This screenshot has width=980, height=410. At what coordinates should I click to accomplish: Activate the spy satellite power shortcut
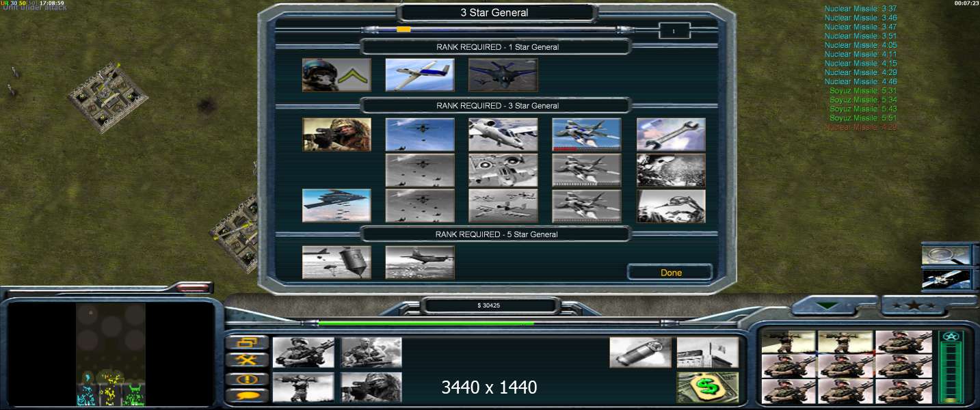coord(946,279)
